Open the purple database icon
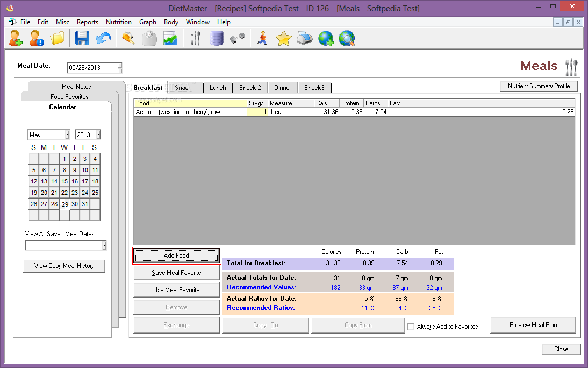Image resolution: width=588 pixels, height=368 pixels. click(x=217, y=38)
